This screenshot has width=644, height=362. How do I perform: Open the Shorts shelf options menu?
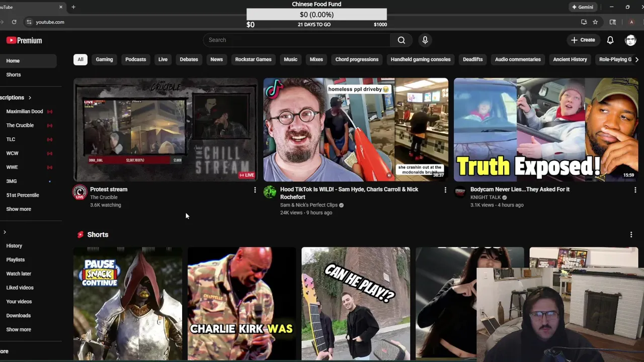631,235
